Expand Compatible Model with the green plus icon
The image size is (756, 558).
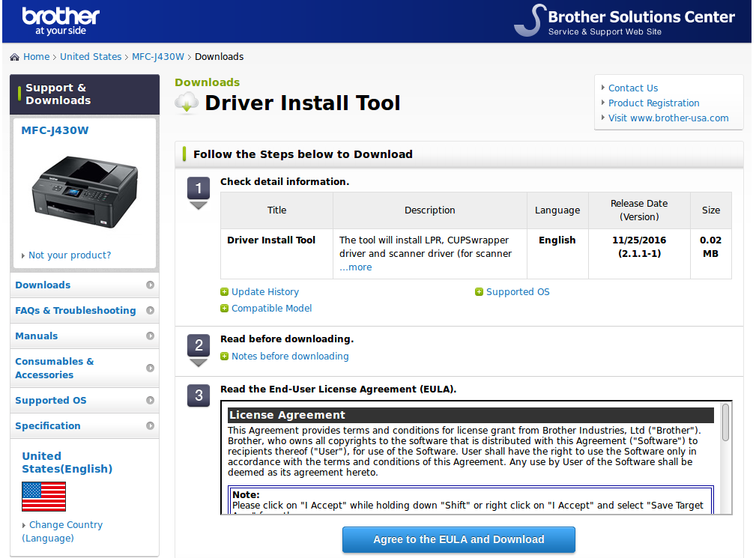pos(224,309)
